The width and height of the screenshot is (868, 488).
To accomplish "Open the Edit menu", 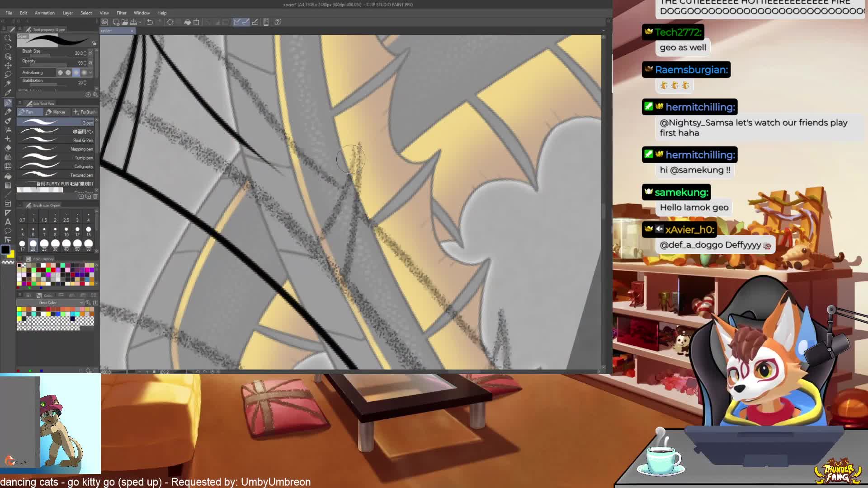I will tap(24, 13).
